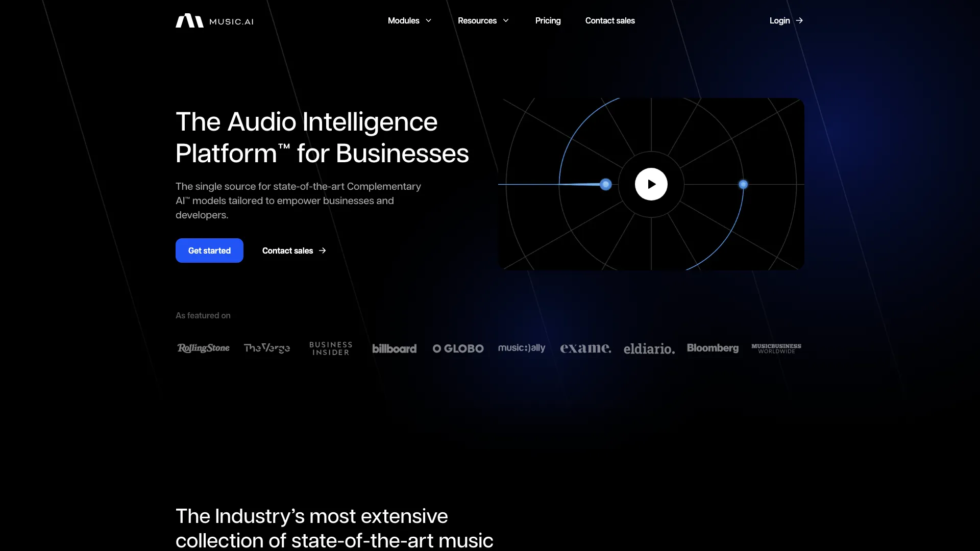Click the Exame logo
This screenshot has height=551, width=980.
tap(585, 348)
